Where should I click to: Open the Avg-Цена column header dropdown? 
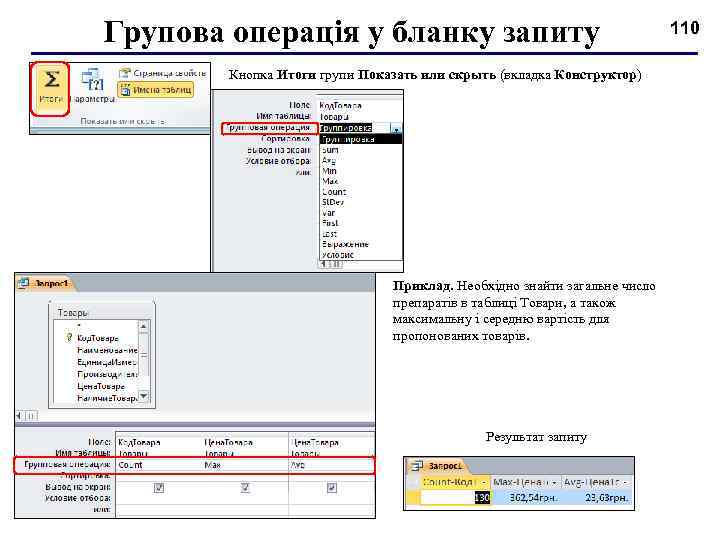pyautogui.click(x=625, y=483)
